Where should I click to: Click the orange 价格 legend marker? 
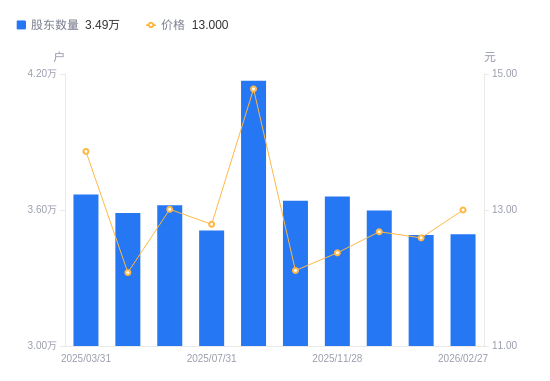coord(151,25)
